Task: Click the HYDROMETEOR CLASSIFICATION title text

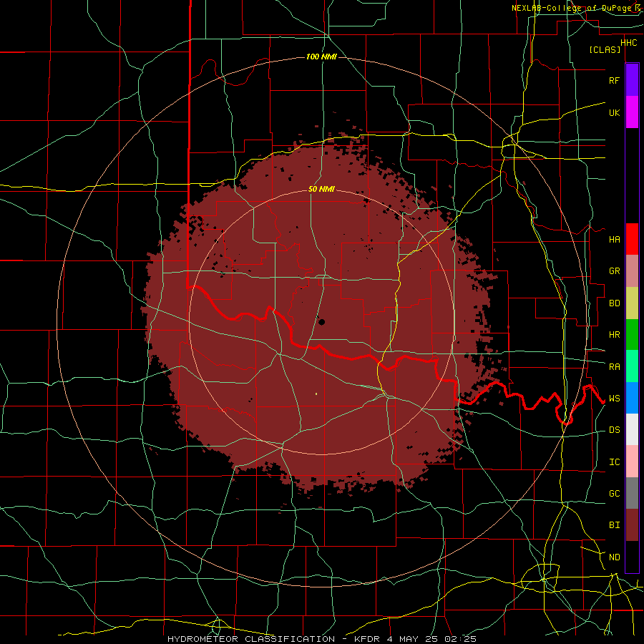Action: pos(251,639)
